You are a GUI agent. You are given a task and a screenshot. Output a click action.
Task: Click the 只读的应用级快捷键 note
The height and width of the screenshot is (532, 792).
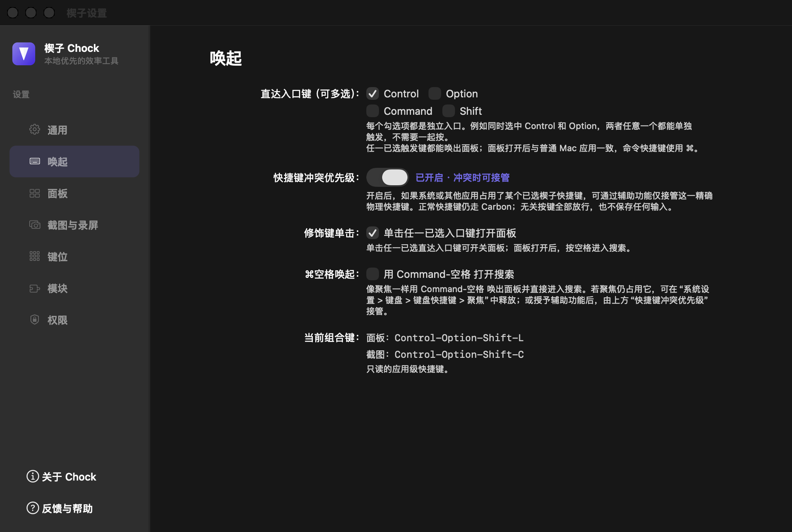[407, 369]
